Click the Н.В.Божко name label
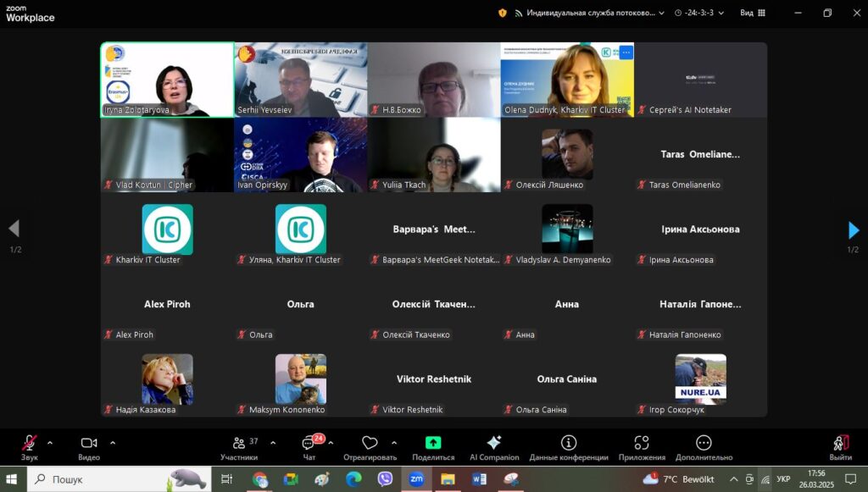The width and height of the screenshot is (868, 492). coord(401,109)
